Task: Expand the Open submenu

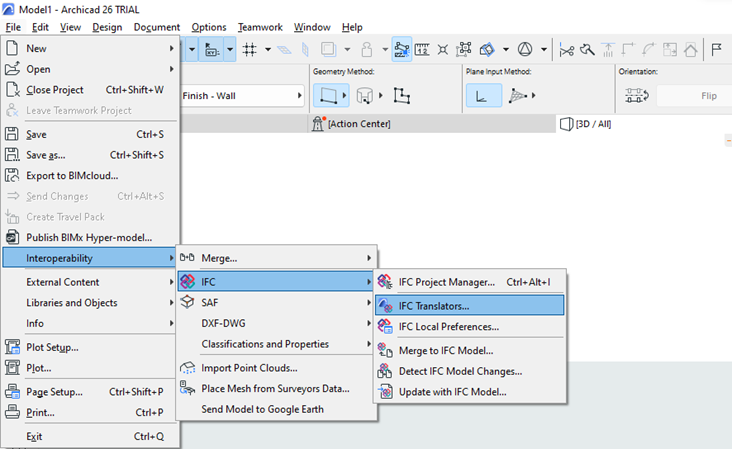Action: [90, 69]
